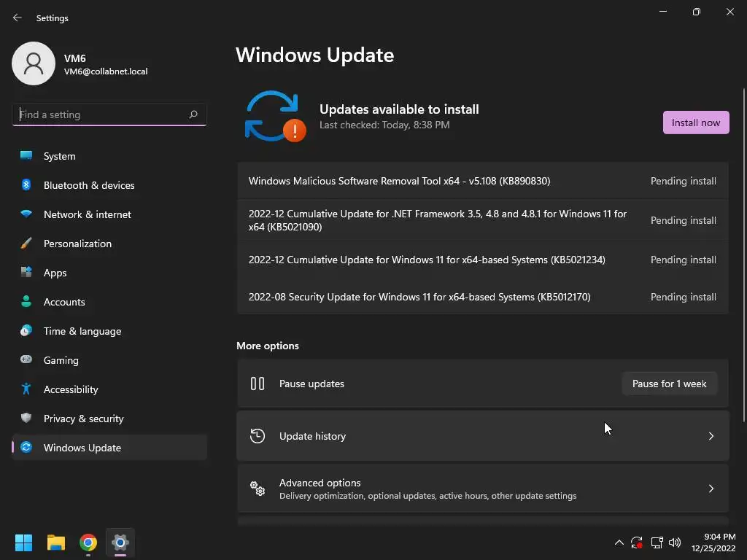Go to Apps settings

click(x=109, y=273)
